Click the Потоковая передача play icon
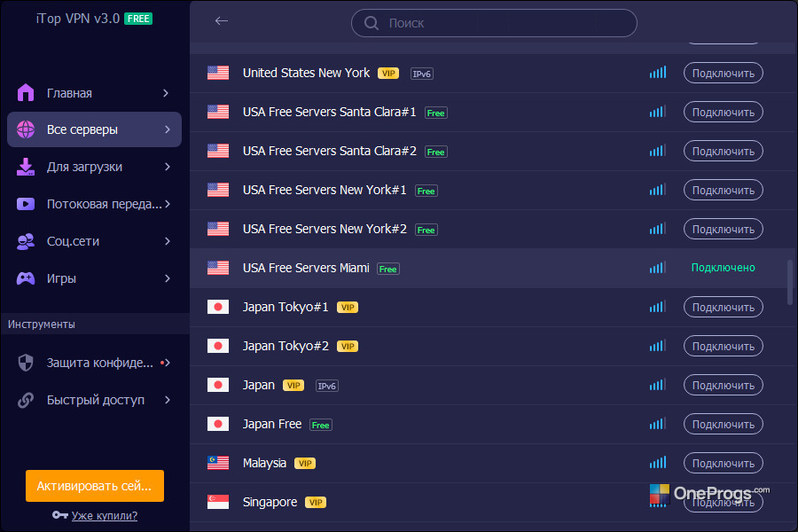 click(x=26, y=204)
